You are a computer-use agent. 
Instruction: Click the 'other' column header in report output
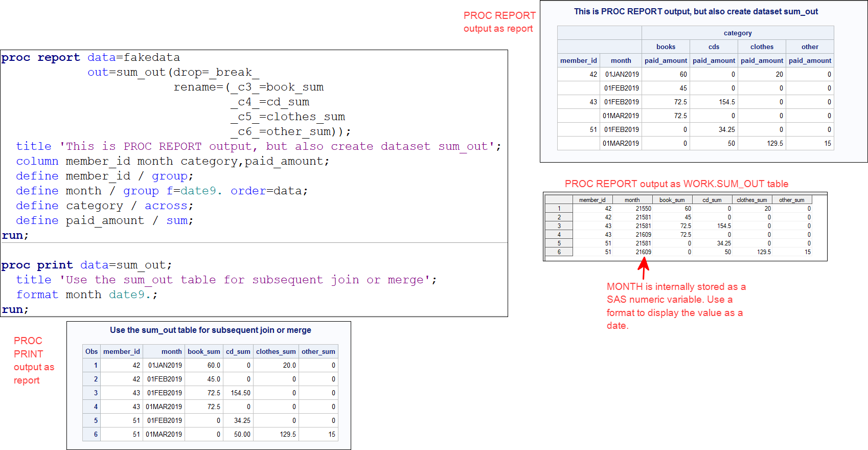[810, 47]
